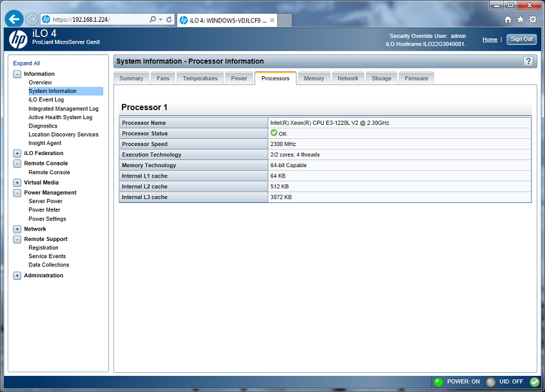The image size is (545, 392).
Task: Switch to the Summary tab
Action: click(131, 79)
